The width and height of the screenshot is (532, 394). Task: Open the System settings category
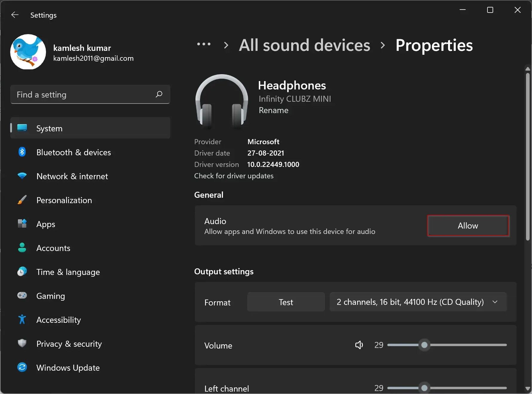pyautogui.click(x=90, y=128)
